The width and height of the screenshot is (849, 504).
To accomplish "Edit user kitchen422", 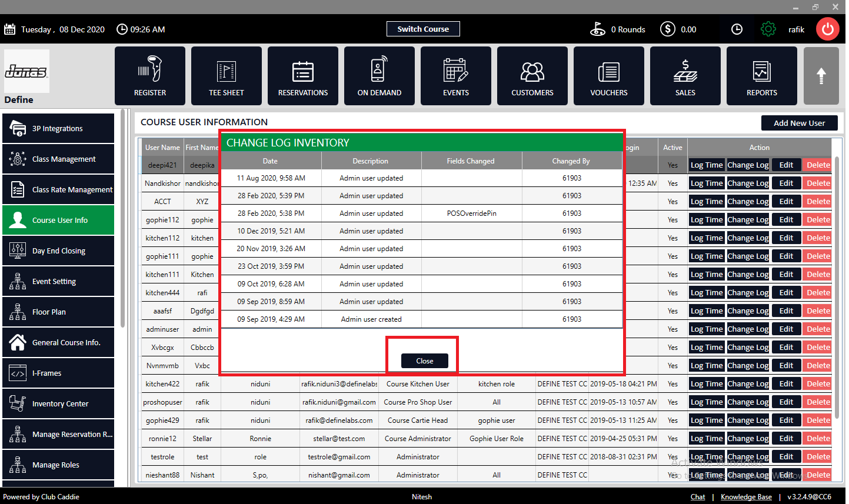I will (786, 384).
